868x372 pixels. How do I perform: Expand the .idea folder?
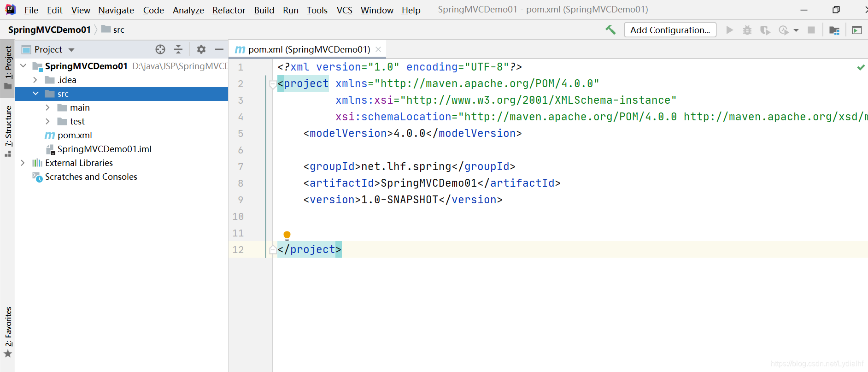[35, 80]
